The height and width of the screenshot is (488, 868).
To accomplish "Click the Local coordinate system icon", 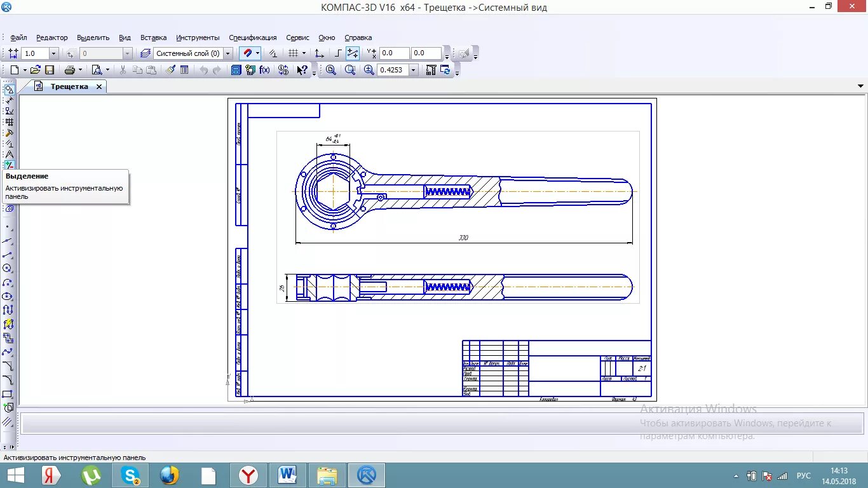I will point(319,53).
